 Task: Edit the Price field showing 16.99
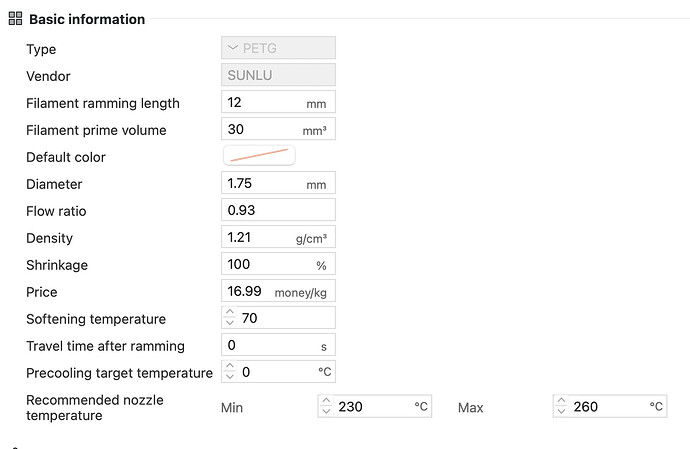[278, 291]
